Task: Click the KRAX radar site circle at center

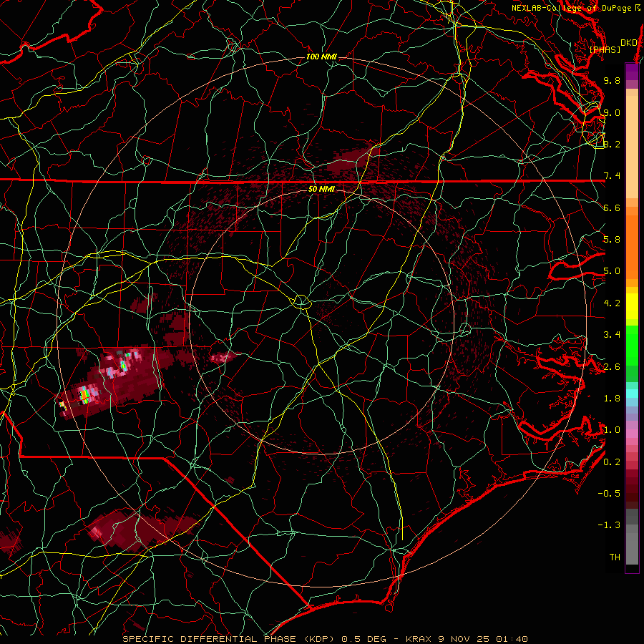Action: 302,302
